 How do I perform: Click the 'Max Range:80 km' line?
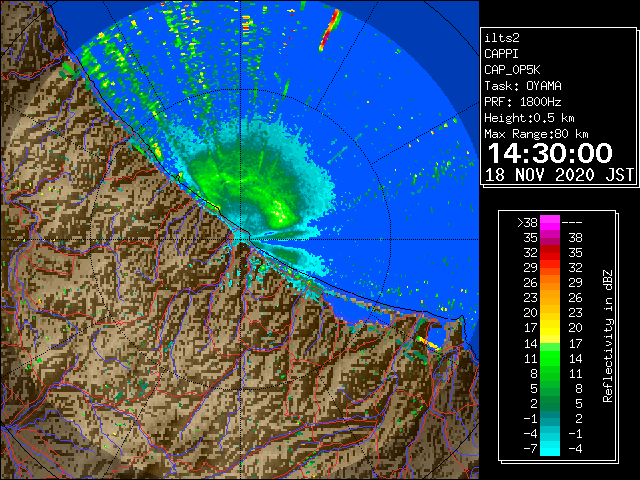[536, 134]
